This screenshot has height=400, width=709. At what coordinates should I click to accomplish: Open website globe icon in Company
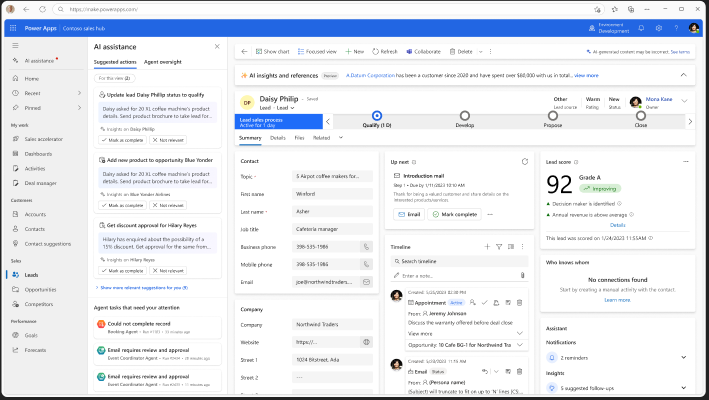click(x=366, y=342)
